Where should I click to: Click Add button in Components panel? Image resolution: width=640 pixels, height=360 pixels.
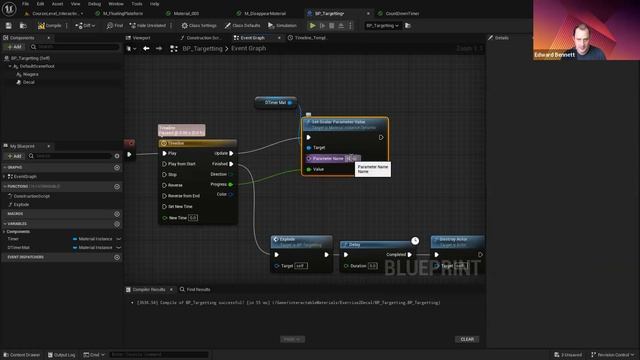click(14, 47)
